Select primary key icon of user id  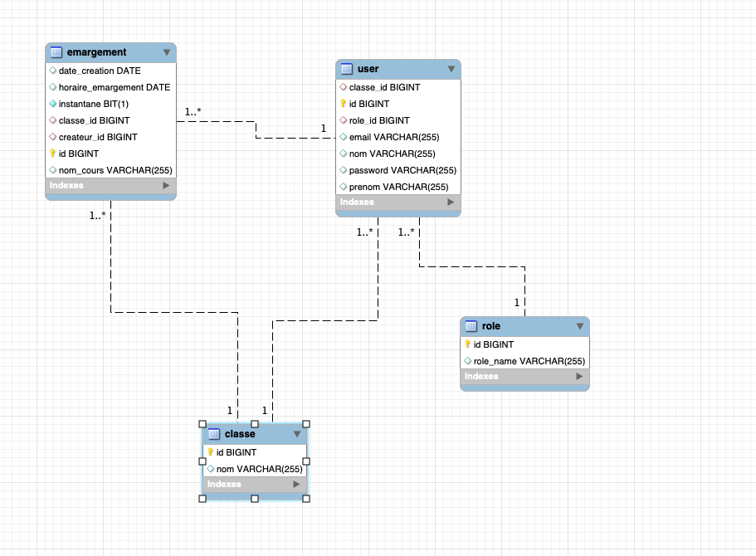coord(344,104)
